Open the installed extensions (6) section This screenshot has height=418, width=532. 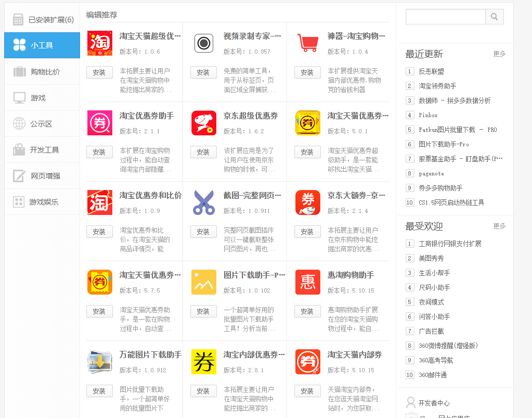pyautogui.click(x=42, y=20)
